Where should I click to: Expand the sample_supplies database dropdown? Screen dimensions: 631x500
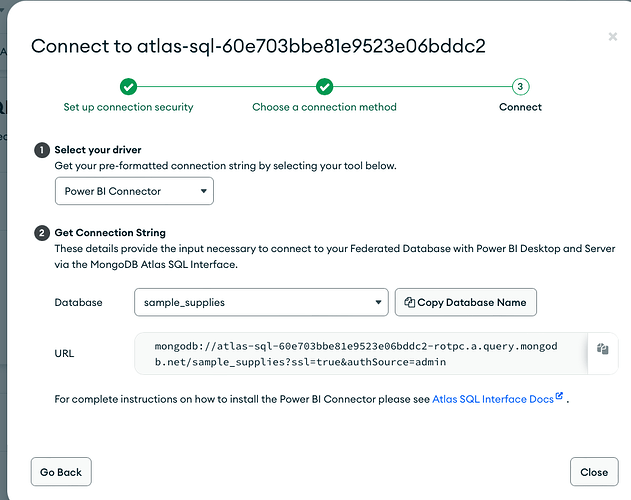[x=260, y=302]
